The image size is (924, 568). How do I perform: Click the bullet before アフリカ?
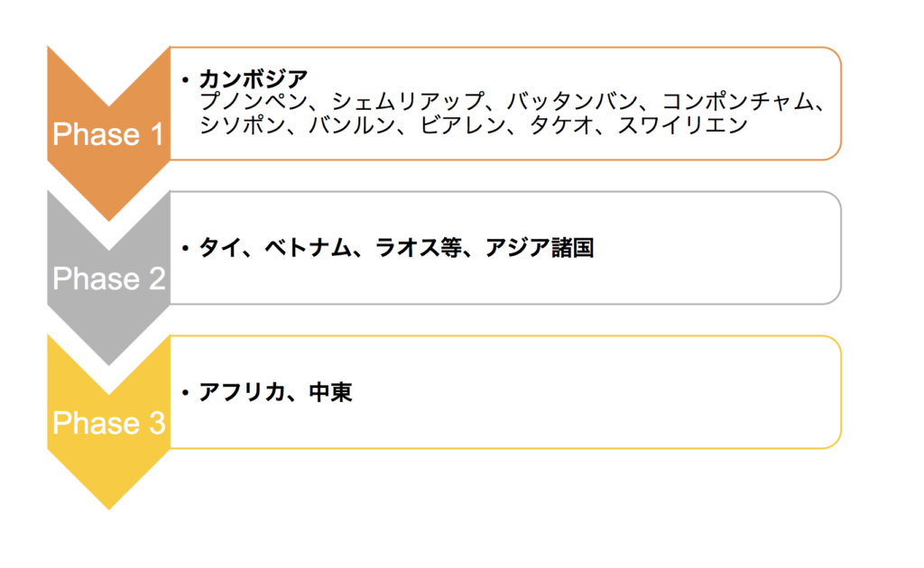(x=186, y=392)
